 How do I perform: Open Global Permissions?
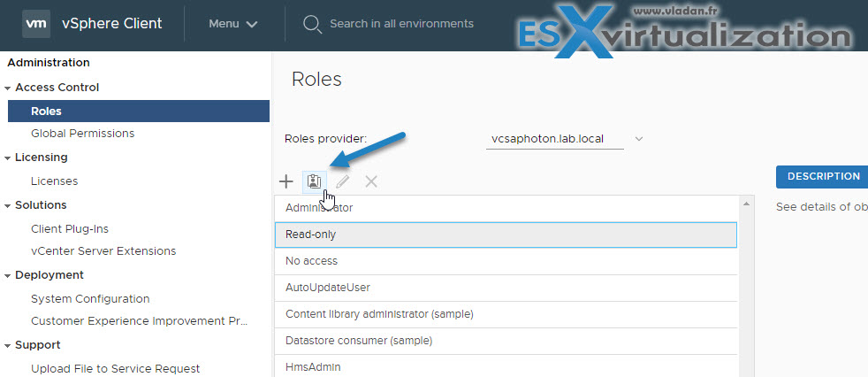click(x=82, y=134)
